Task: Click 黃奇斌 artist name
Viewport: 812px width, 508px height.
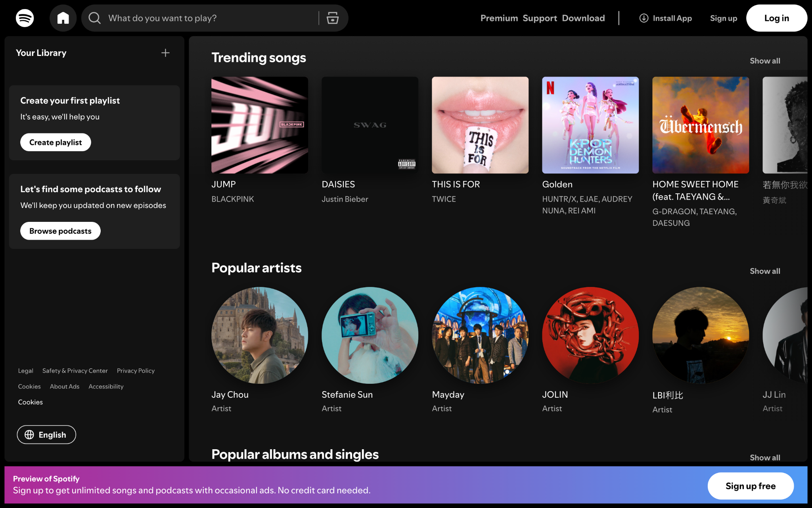Action: click(x=774, y=200)
